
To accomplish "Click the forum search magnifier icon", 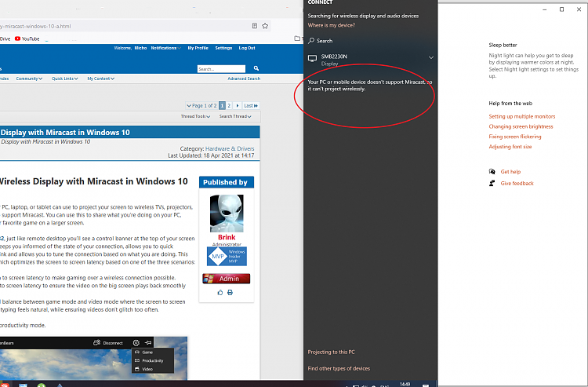I will [x=256, y=68].
